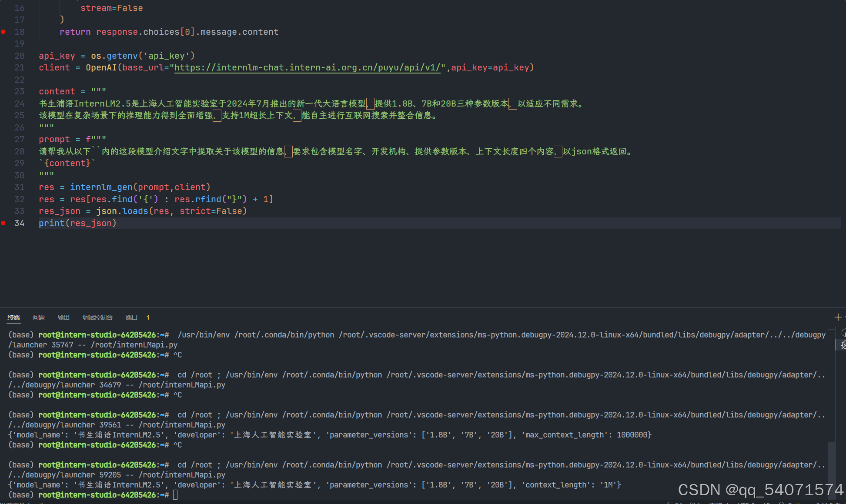Select the 终端 tab
This screenshot has width=846, height=504.
13,317
